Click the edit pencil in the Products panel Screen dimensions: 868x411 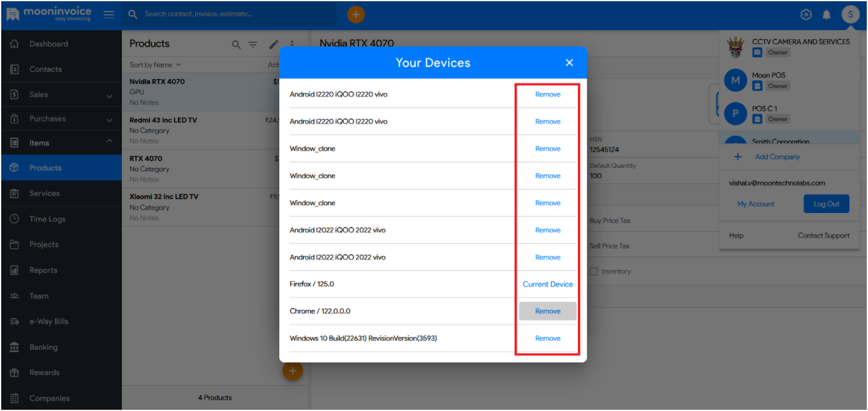point(274,44)
